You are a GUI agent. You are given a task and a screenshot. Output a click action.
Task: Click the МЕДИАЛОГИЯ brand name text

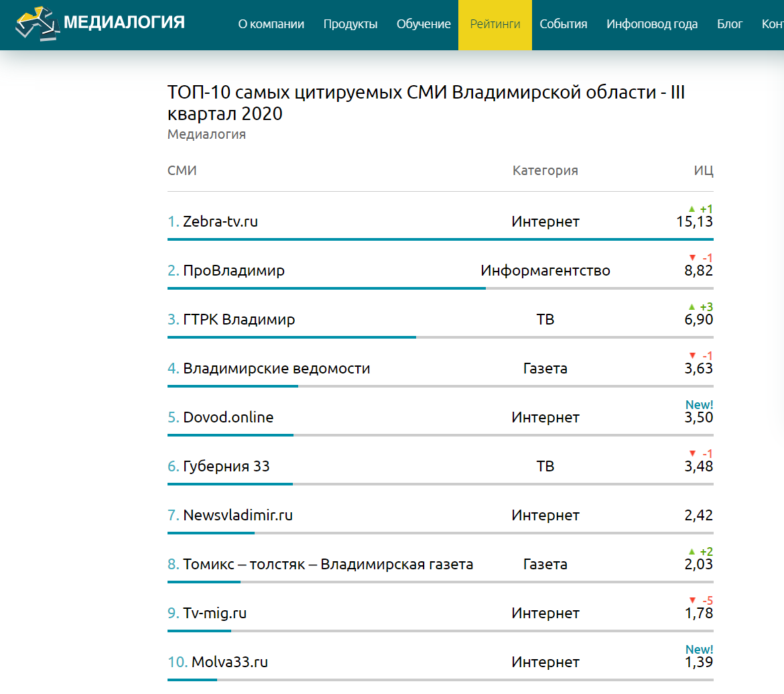pyautogui.click(x=125, y=22)
